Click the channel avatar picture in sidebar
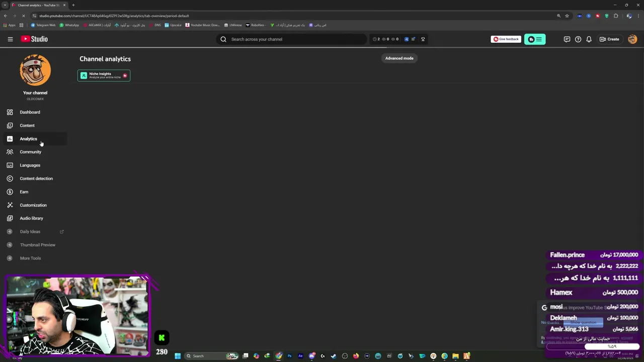The height and width of the screenshot is (362, 644). point(35,70)
